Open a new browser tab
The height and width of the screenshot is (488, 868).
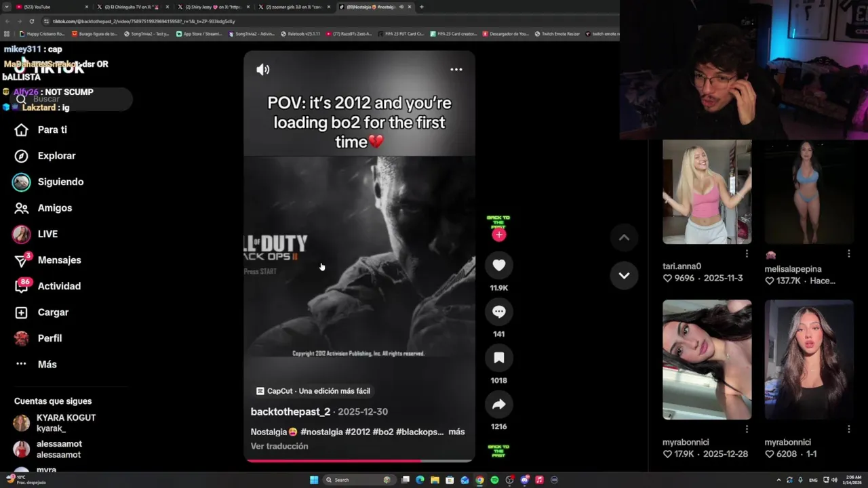pos(421,7)
